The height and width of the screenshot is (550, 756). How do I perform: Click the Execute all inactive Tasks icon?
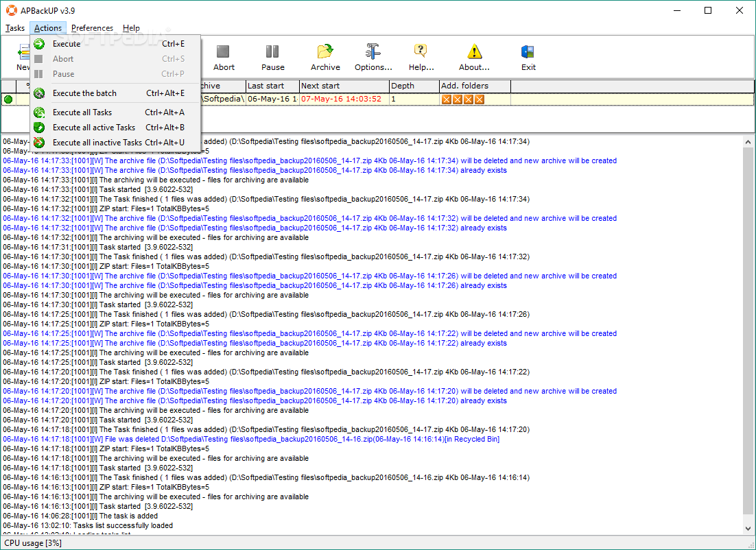(x=39, y=143)
